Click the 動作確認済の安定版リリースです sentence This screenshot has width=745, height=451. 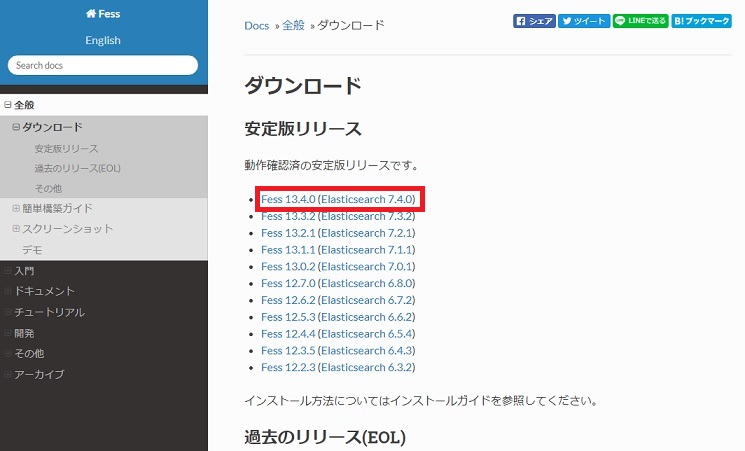point(332,165)
